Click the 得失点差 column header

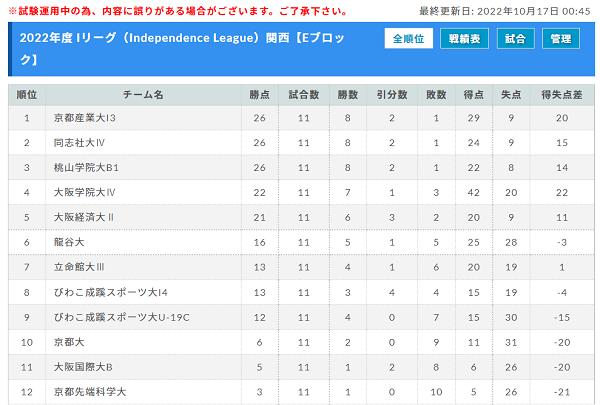(x=561, y=94)
